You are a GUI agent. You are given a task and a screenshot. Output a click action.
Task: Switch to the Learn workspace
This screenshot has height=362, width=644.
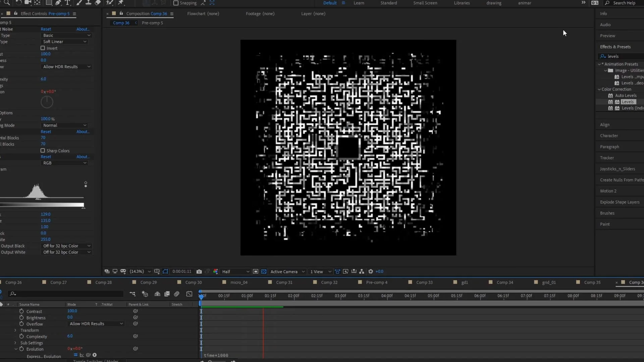pos(359,3)
